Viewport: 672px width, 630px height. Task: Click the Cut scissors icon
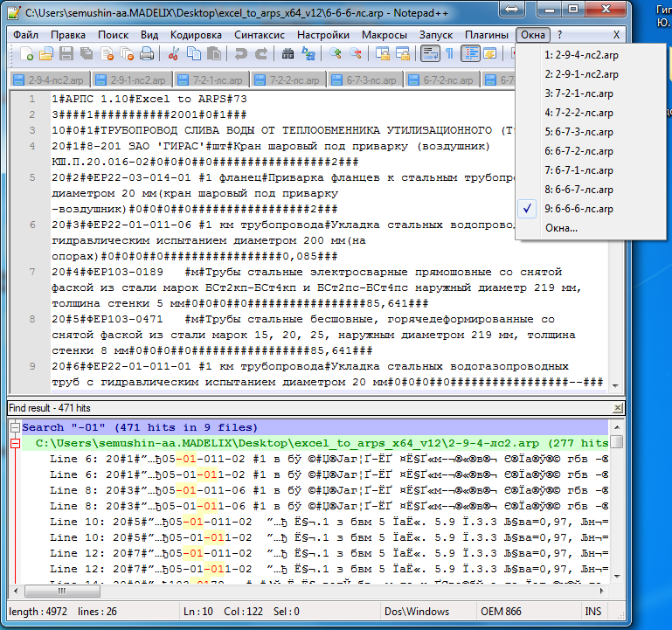tap(173, 54)
